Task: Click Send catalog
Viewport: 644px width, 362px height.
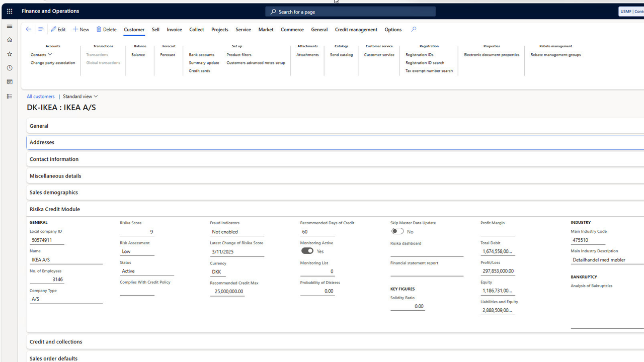Action: 342,55
